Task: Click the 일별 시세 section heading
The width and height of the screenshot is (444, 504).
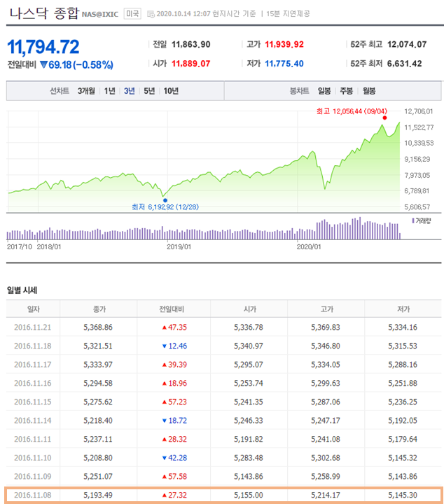Action: coord(22,290)
